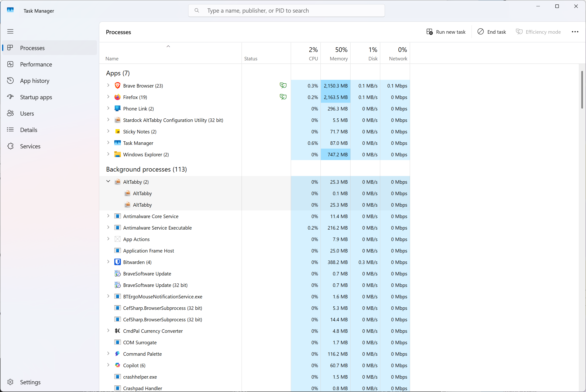This screenshot has height=392, width=586.
Task: Click the search magnifier icon
Action: click(x=197, y=11)
